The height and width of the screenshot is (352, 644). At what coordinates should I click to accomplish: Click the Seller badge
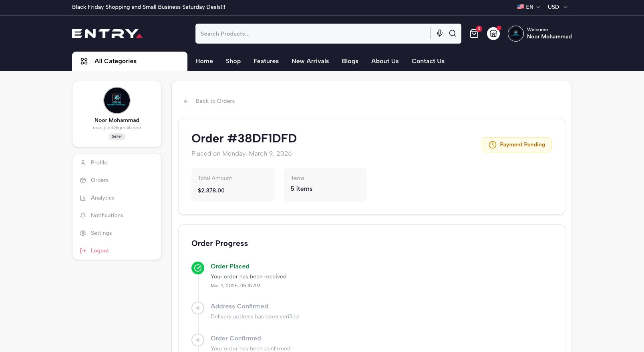click(x=117, y=136)
